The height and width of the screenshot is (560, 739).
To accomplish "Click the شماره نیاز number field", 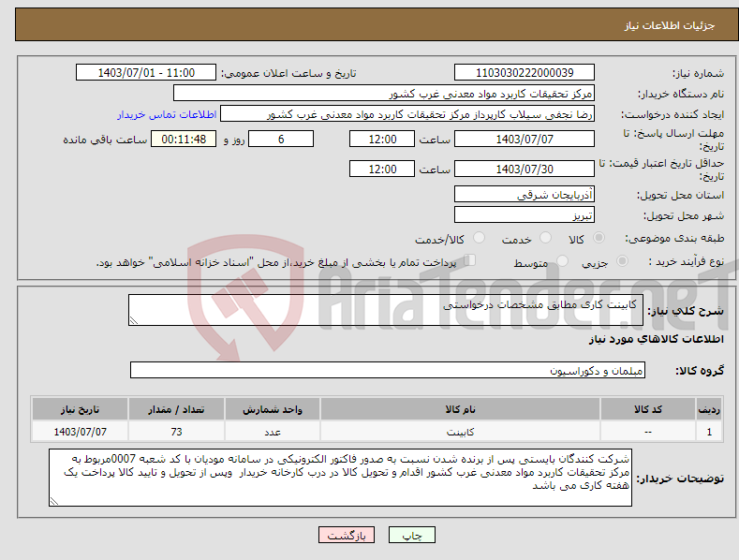I will point(525,73).
